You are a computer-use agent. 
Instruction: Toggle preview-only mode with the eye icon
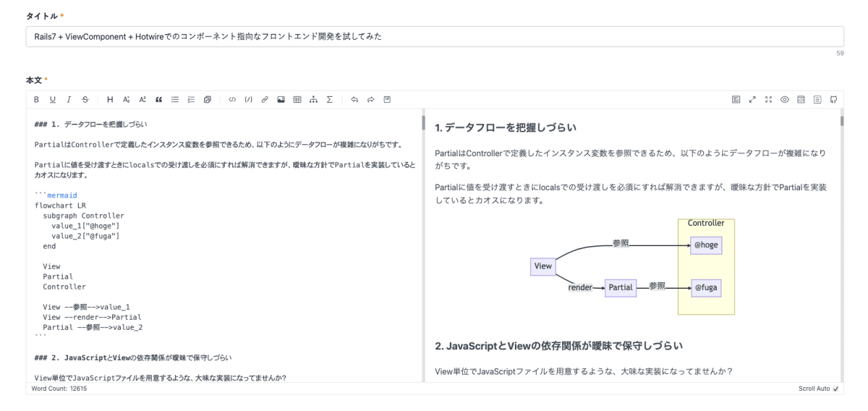[783, 98]
